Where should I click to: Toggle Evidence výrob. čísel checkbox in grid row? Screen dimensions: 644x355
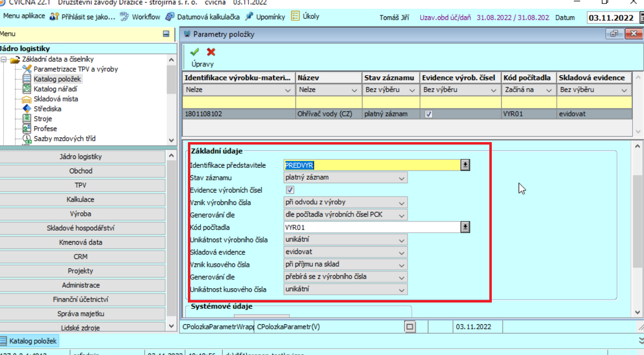click(x=428, y=114)
